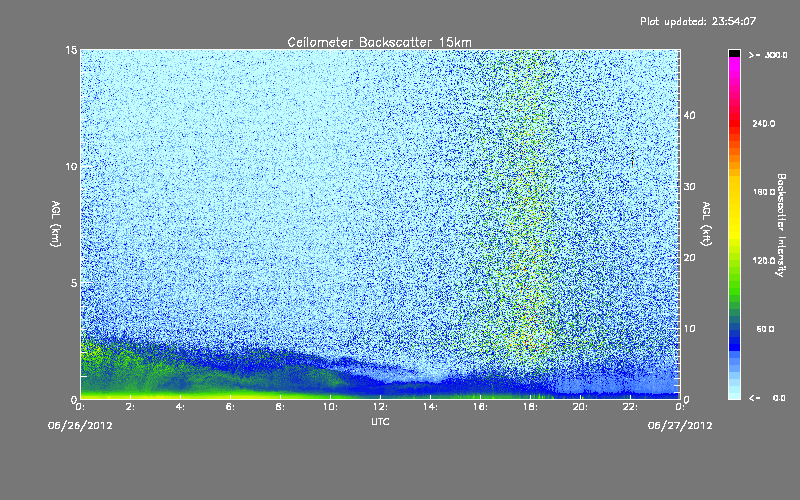Click the "8:" UTC hour tick label

coord(281,407)
